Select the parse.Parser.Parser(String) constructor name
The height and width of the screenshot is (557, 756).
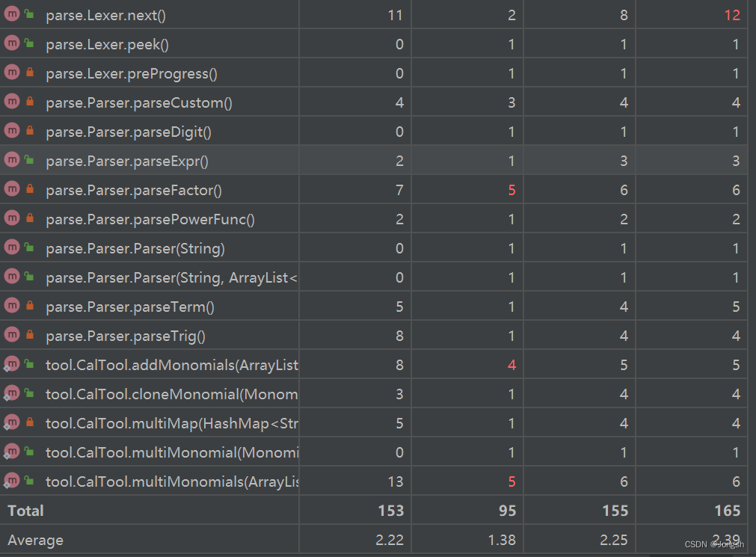(135, 249)
